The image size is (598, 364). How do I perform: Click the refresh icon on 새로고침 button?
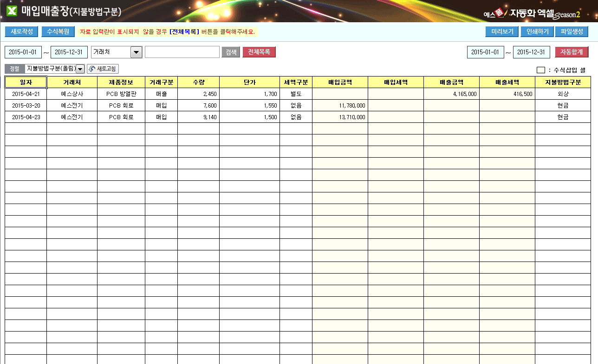(92, 69)
